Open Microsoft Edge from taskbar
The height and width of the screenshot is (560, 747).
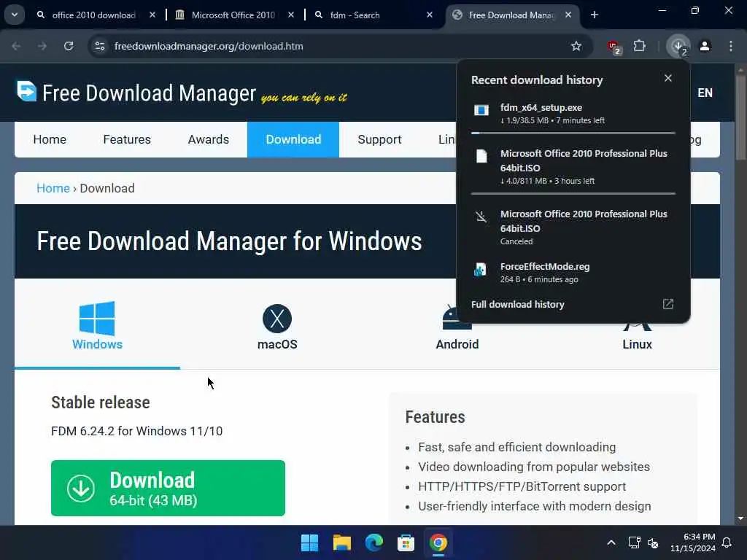pyautogui.click(x=374, y=542)
